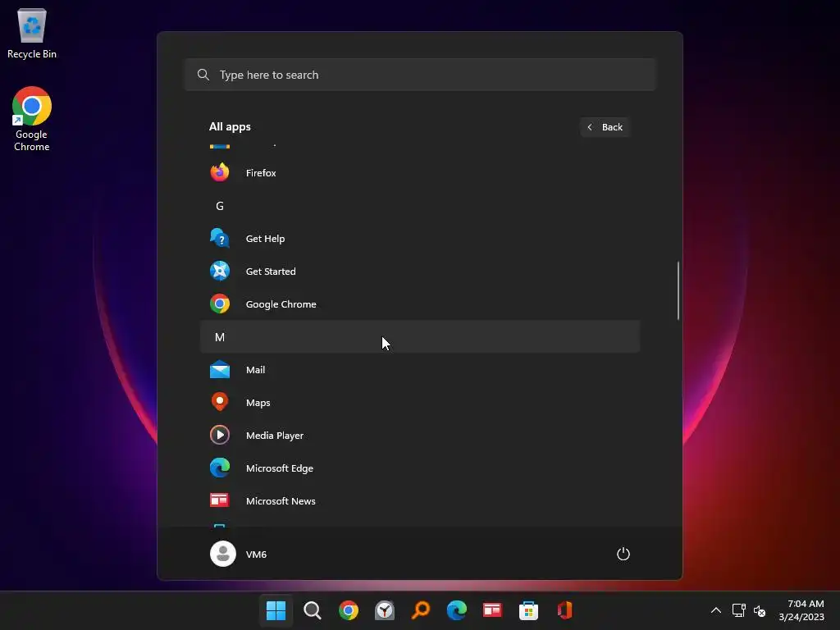Go Back from All apps
This screenshot has width=840, height=630.
tap(605, 127)
